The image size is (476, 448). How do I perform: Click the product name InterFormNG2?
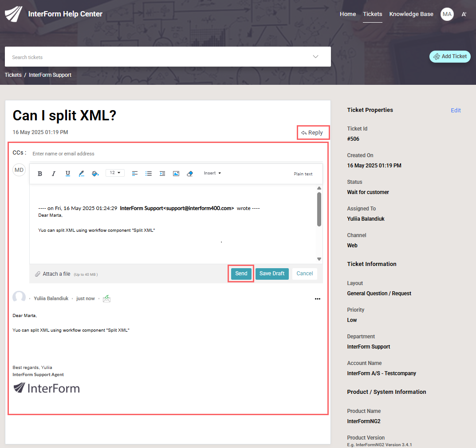(x=364, y=421)
